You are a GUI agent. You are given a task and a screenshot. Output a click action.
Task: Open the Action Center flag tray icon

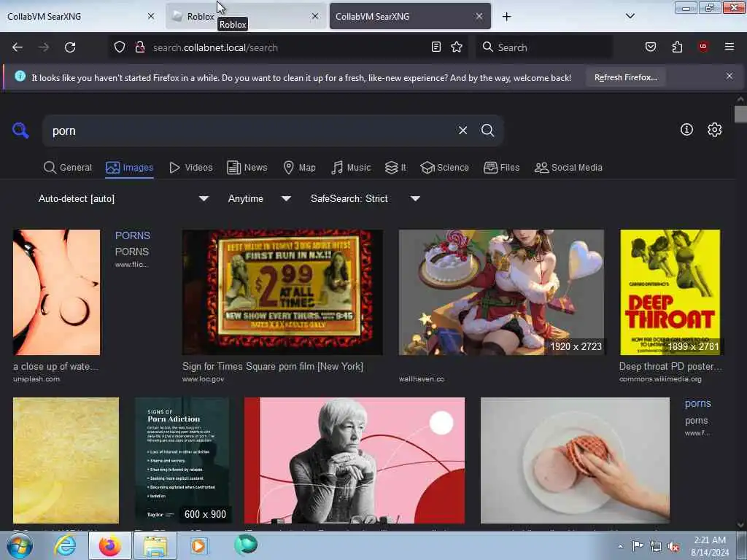tap(638, 546)
